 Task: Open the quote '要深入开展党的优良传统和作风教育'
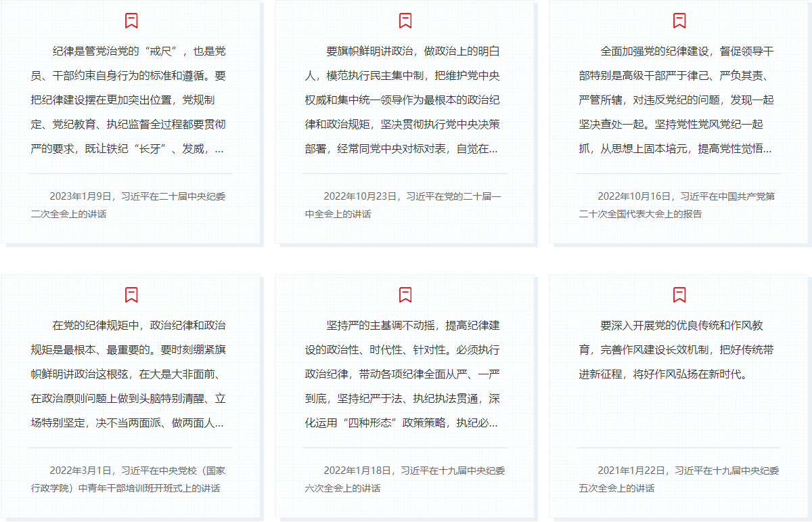677,349
